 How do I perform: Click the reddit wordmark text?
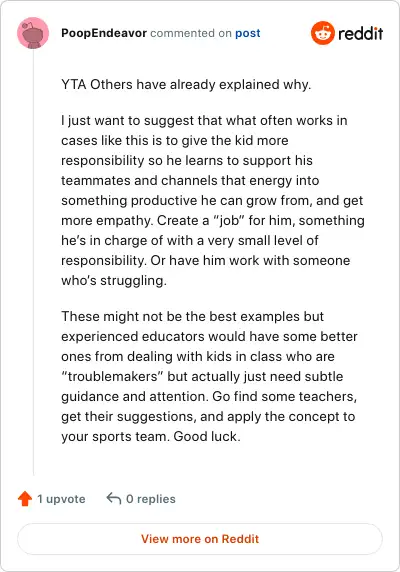coord(361,33)
